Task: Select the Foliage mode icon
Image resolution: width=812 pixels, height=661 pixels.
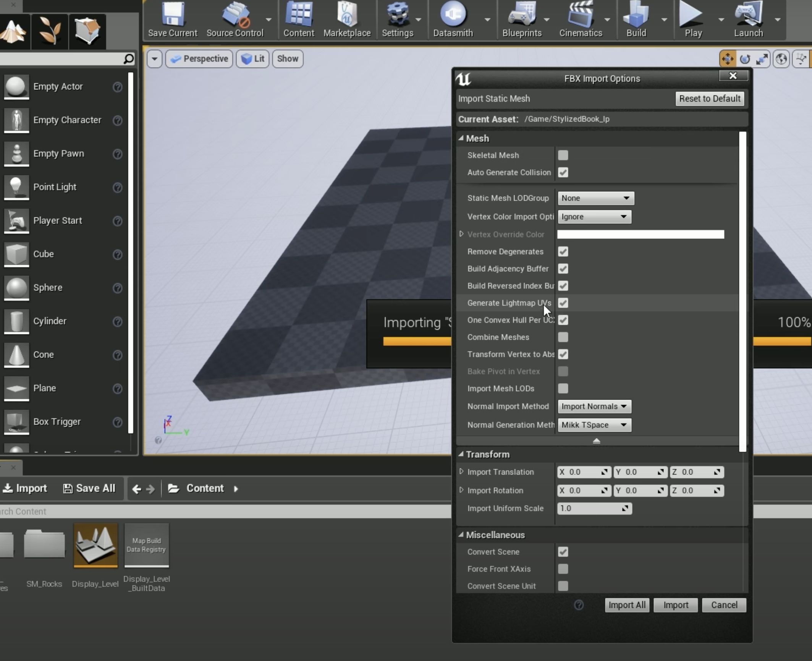Action: pos(50,31)
